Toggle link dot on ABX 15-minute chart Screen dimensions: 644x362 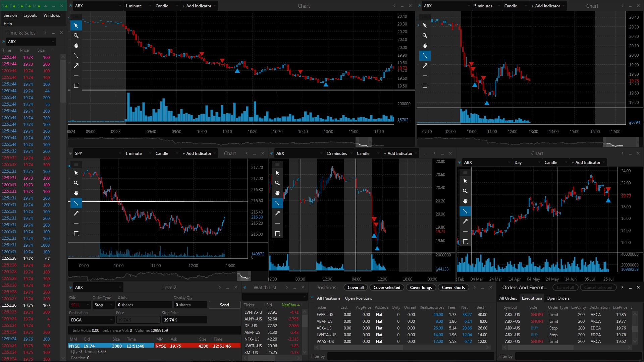[272, 154]
